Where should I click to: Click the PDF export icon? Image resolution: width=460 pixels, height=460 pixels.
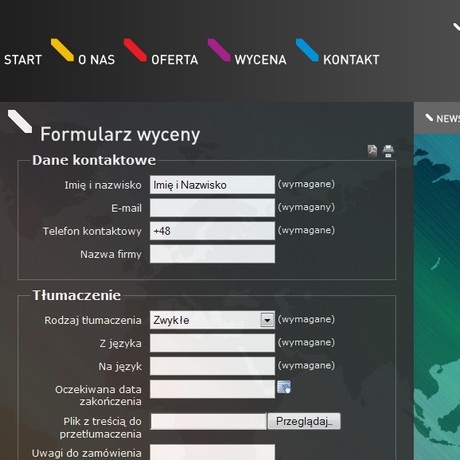point(372,151)
